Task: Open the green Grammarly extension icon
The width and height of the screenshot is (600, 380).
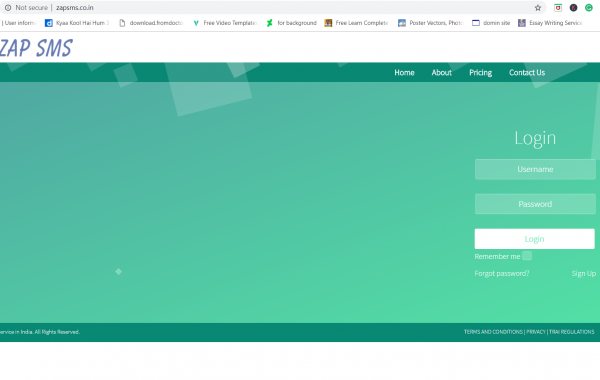Action: (x=589, y=8)
